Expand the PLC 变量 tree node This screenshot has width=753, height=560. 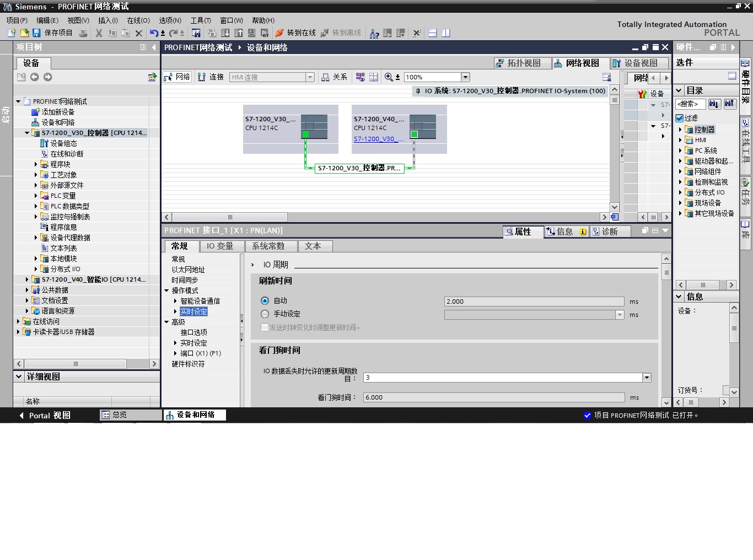[36, 196]
